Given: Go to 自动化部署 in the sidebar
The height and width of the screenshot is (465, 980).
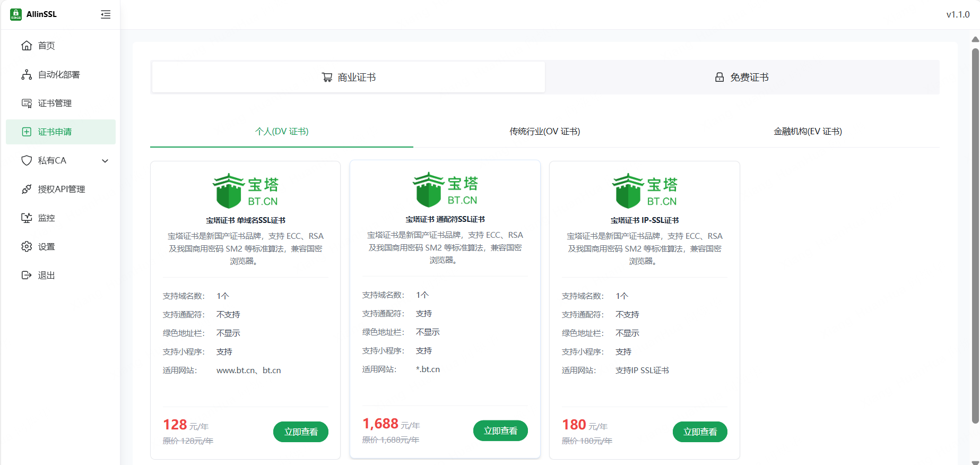Looking at the screenshot, I should pos(60,74).
